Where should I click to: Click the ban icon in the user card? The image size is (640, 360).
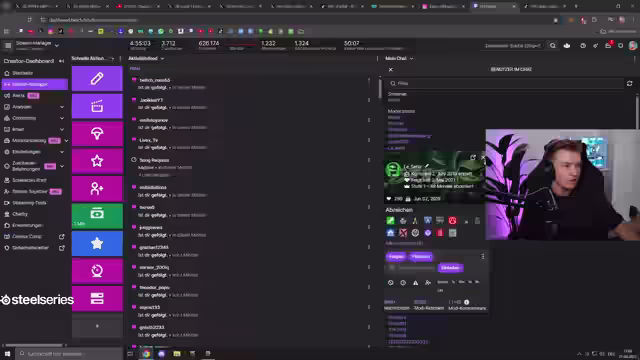tap(391, 282)
